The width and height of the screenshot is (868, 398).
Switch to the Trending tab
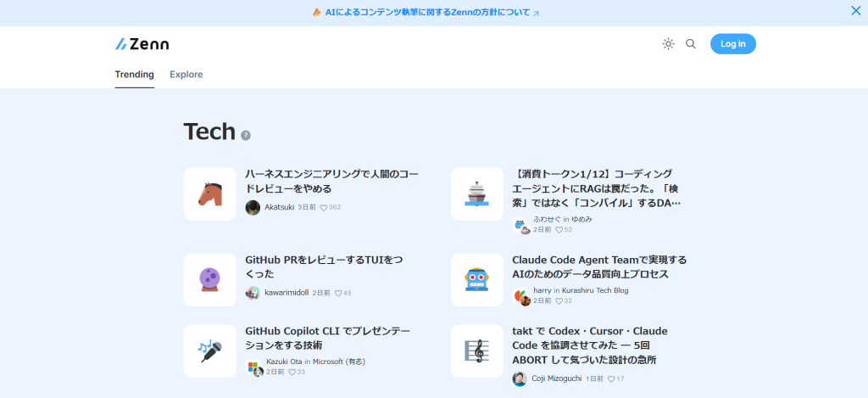pyautogui.click(x=135, y=75)
